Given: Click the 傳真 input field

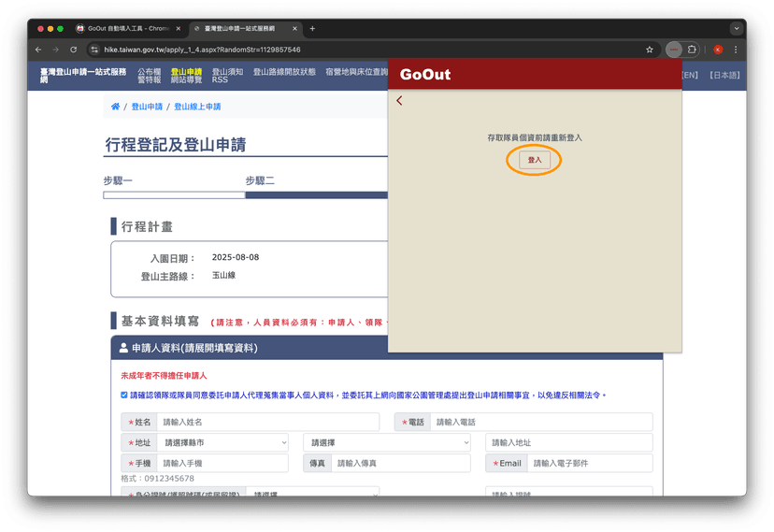Looking at the screenshot, I should pyautogui.click(x=401, y=464).
